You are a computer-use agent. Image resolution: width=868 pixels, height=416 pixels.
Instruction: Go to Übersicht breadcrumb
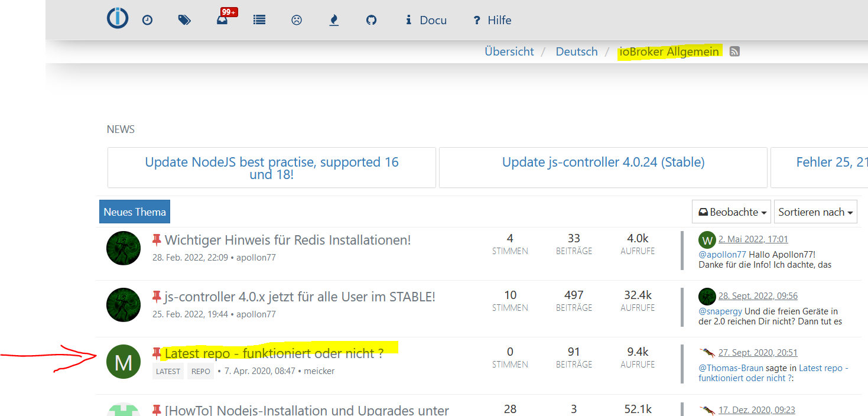click(509, 51)
